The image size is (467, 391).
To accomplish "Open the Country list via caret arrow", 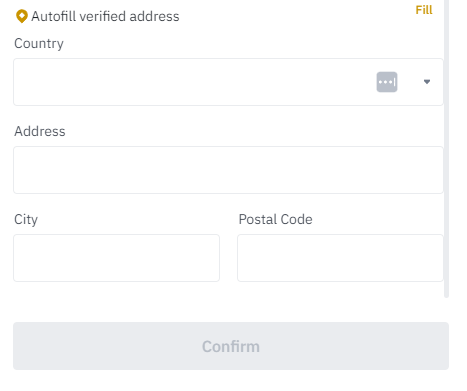I will click(427, 82).
